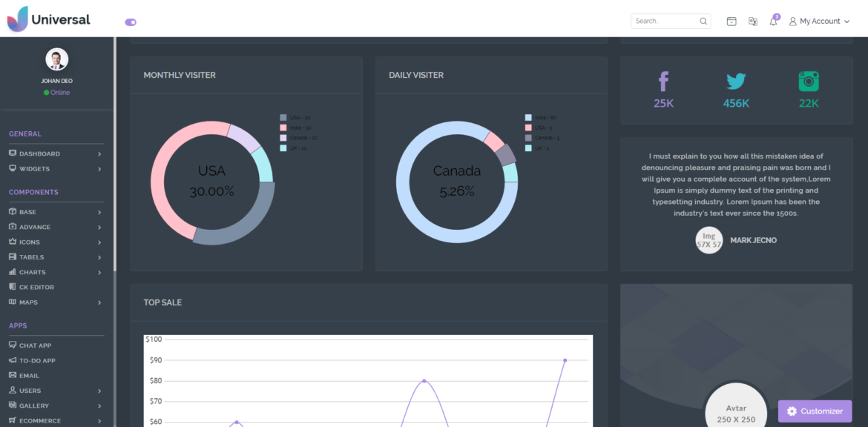Click the Instagram icon showing 22K
The height and width of the screenshot is (427, 868).
pyautogui.click(x=808, y=81)
